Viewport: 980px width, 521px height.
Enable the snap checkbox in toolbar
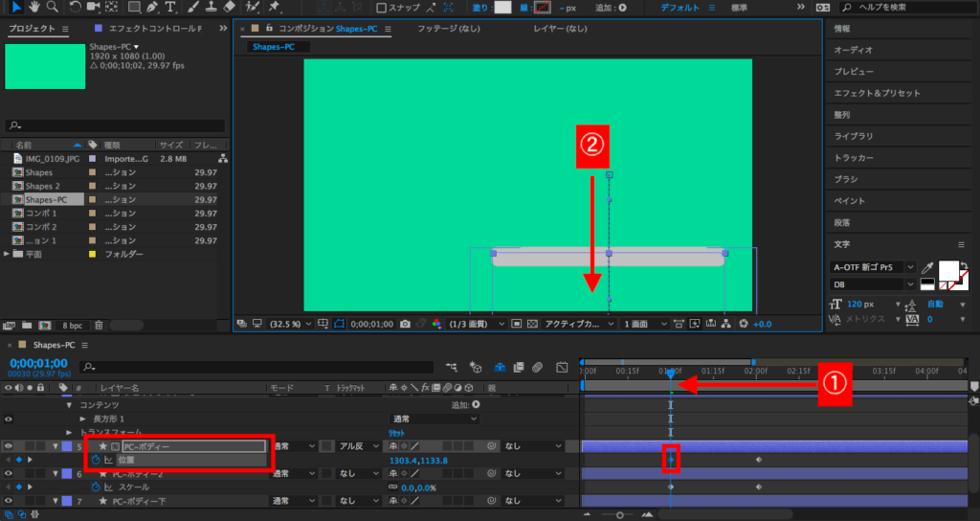381,8
